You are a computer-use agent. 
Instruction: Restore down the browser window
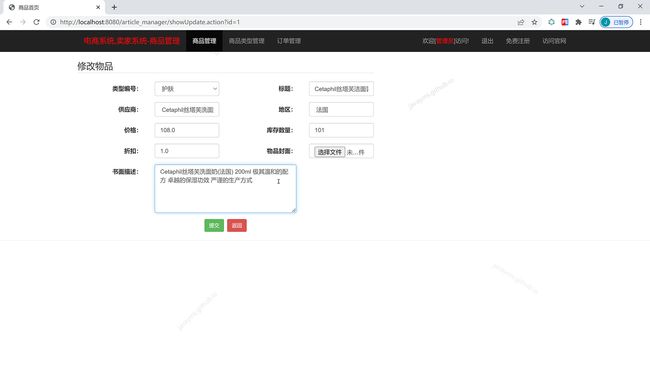click(621, 6)
